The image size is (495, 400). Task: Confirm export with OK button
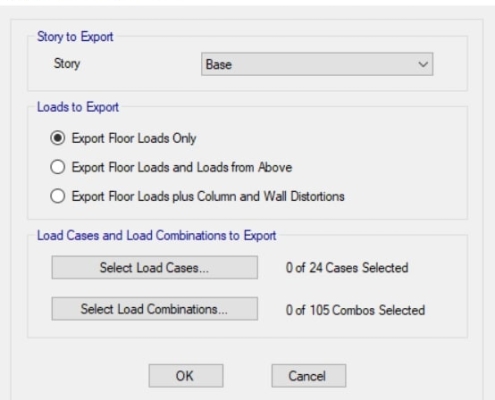pos(186,376)
